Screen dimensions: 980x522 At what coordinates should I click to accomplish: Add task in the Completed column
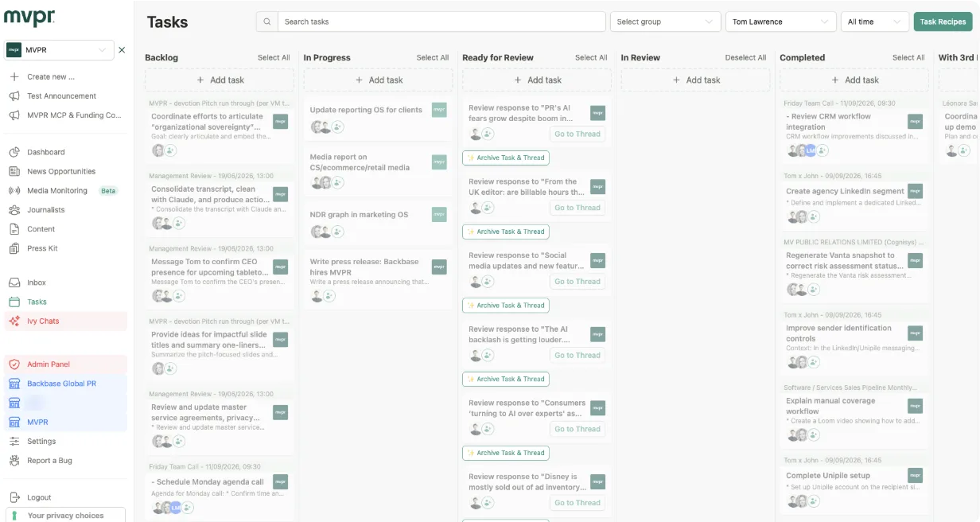click(x=854, y=80)
